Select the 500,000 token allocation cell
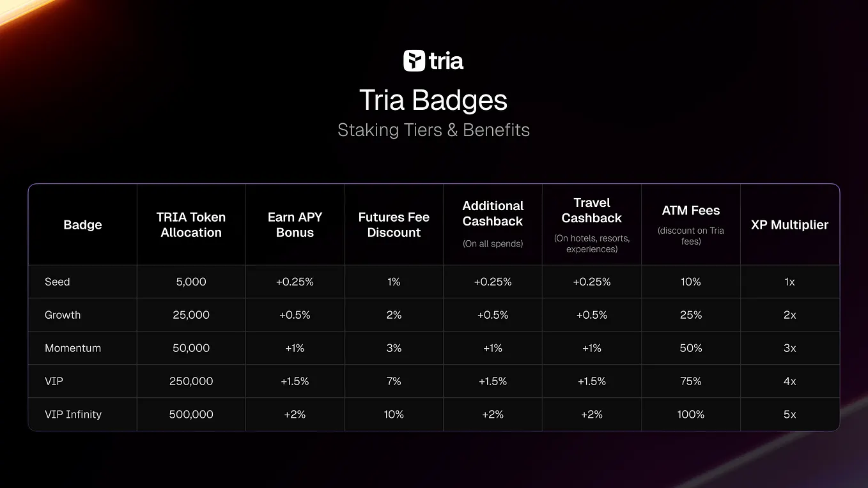This screenshot has width=868, height=488. point(191,415)
